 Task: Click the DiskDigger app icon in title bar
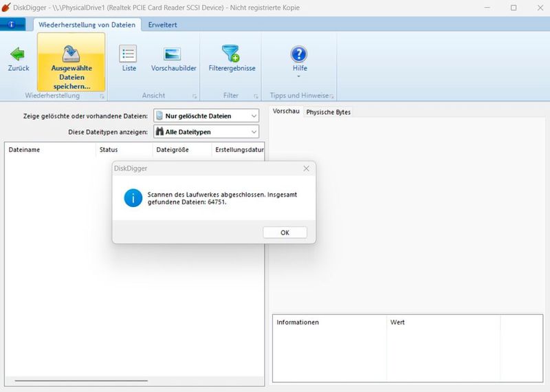pyautogui.click(x=6, y=8)
